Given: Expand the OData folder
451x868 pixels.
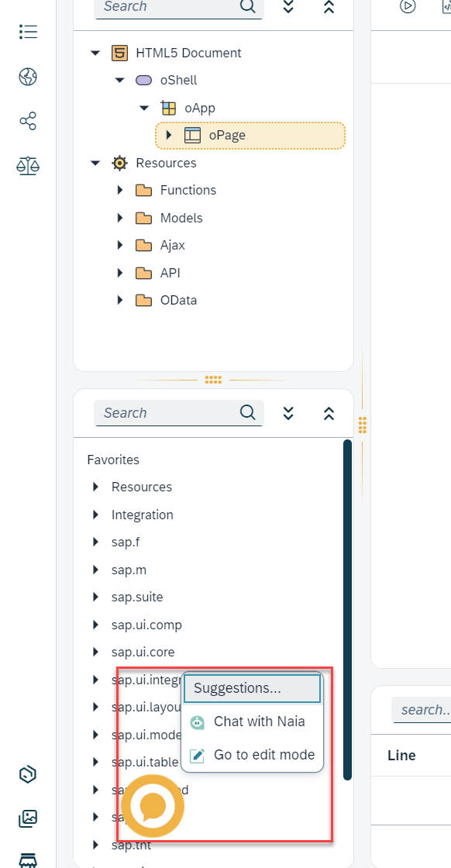Looking at the screenshot, I should (120, 300).
